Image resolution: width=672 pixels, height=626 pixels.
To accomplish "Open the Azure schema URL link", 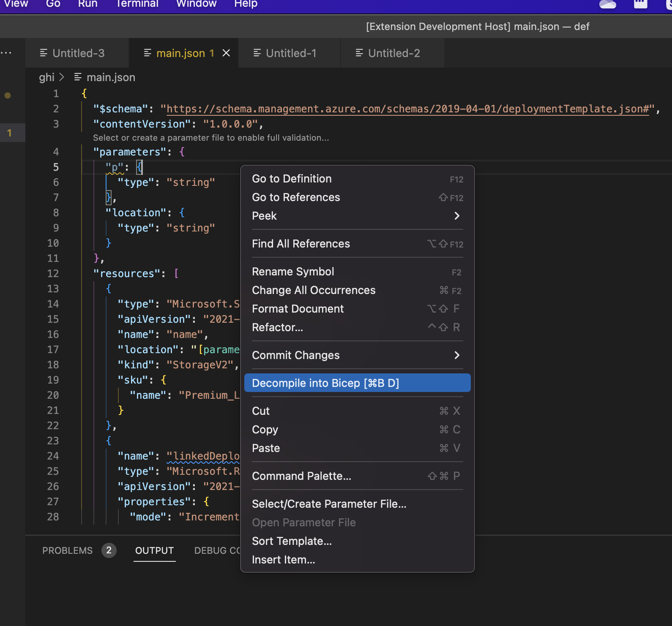I will click(407, 109).
